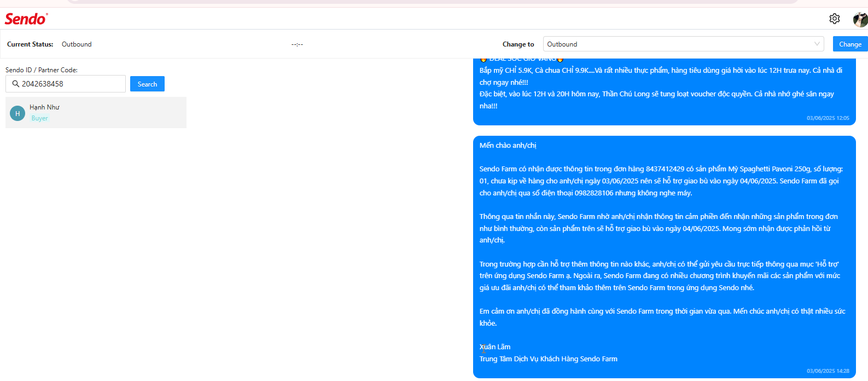The image size is (868, 381).
Task: Open the user profile avatar
Action: click(x=860, y=19)
